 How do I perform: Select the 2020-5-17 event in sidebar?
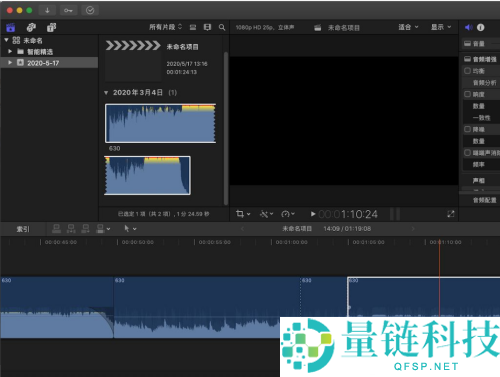49,63
